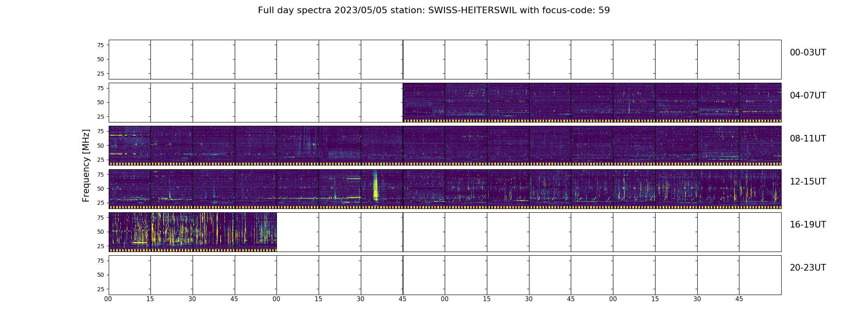The width and height of the screenshot is (868, 331).
Task: Click the 20-23UT row label
Action: tap(808, 268)
